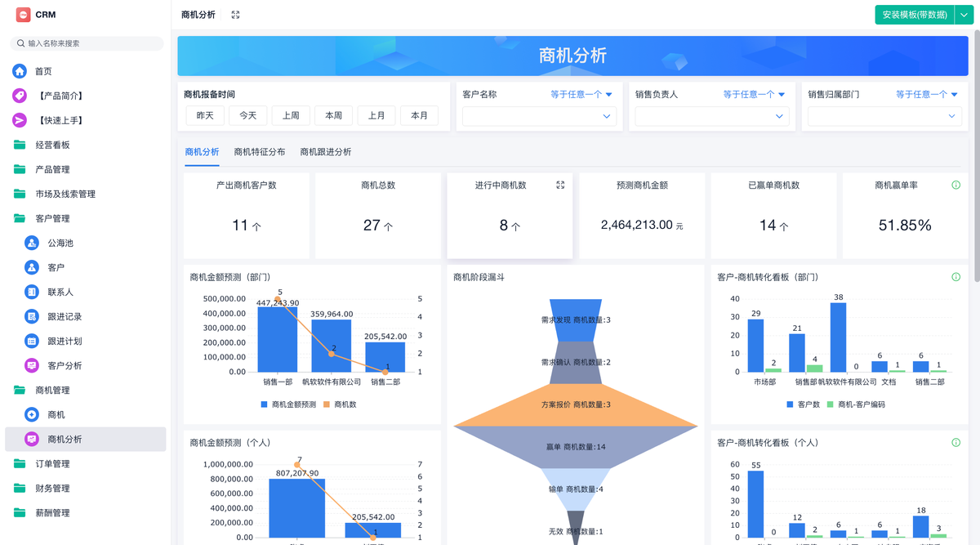Open the 公海池 icon
This screenshot has height=545, width=980.
coord(32,243)
